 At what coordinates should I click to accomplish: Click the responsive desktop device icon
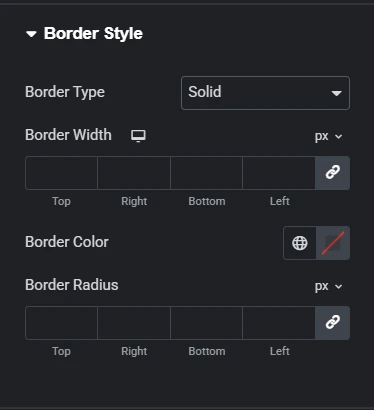138,136
